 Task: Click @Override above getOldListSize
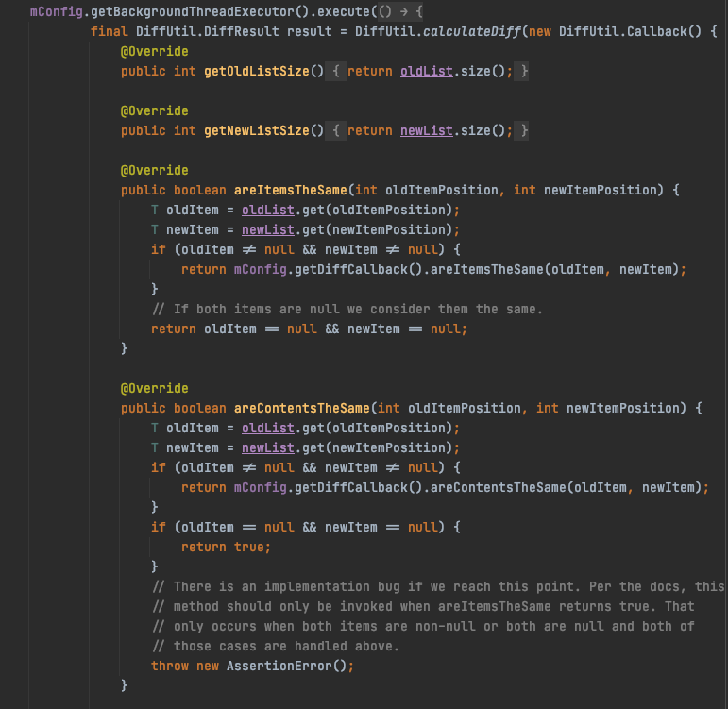point(155,51)
